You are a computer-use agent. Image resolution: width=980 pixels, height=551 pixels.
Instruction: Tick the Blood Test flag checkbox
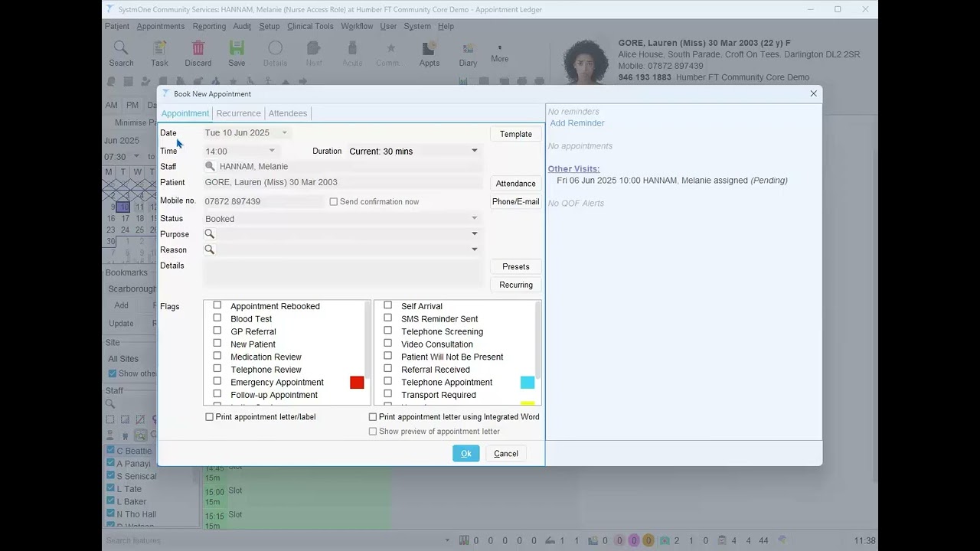click(x=217, y=318)
